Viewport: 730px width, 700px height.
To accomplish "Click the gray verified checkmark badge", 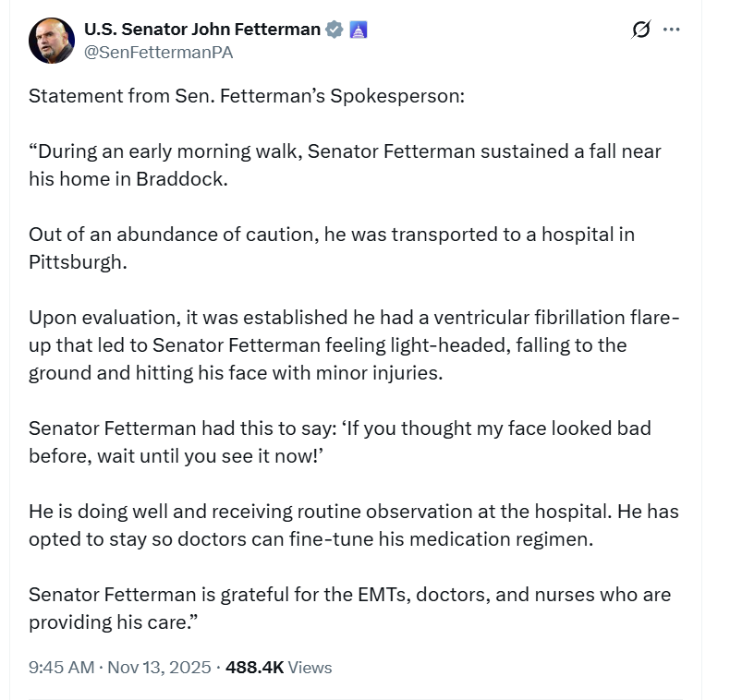I will [x=335, y=30].
